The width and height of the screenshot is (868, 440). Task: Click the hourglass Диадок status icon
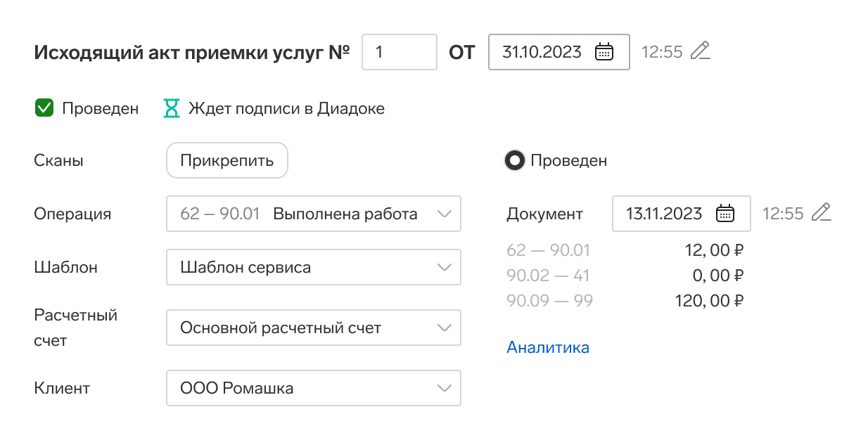(171, 108)
